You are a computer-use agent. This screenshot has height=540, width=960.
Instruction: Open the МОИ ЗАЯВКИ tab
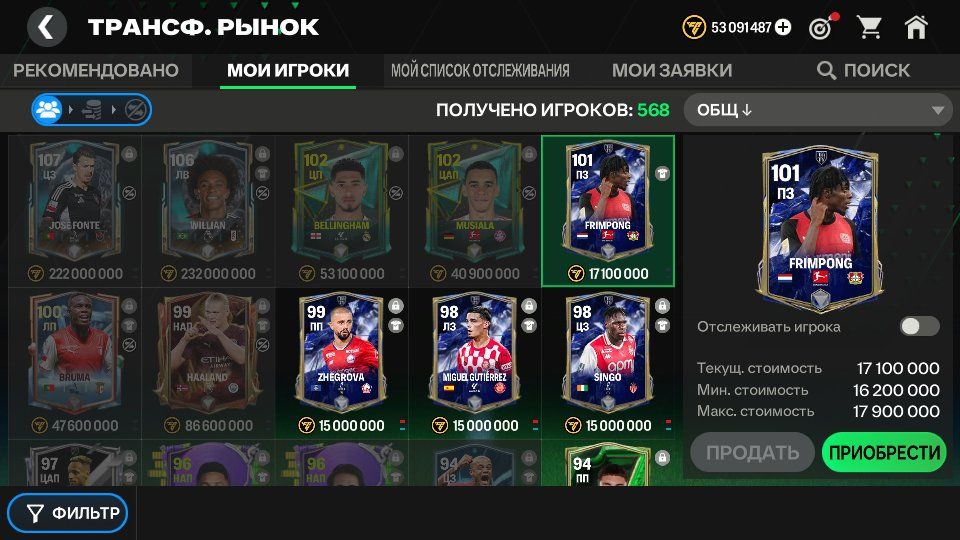672,70
